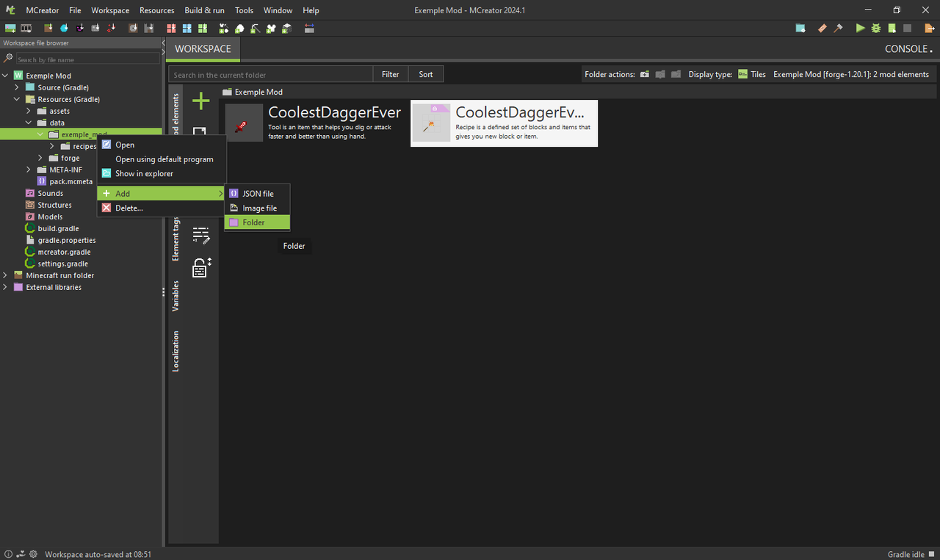940x560 pixels.
Task: Select Sounds tree item
Action: pos(45,193)
